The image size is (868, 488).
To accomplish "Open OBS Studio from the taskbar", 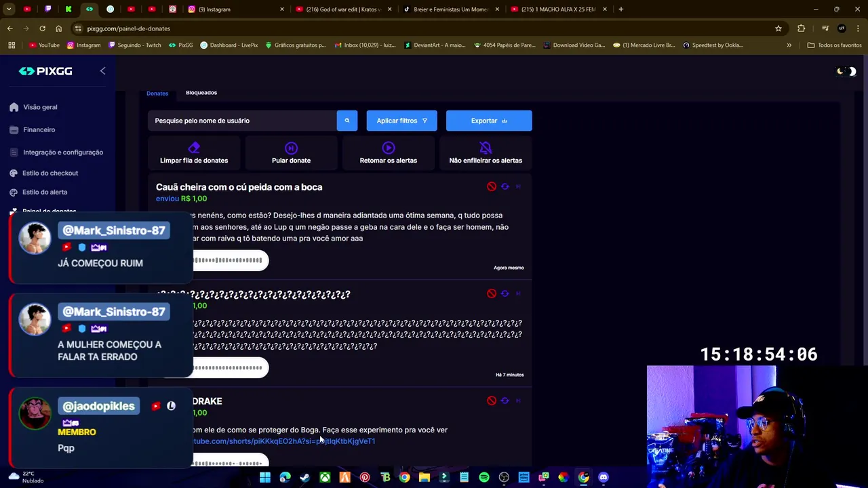I will click(504, 477).
